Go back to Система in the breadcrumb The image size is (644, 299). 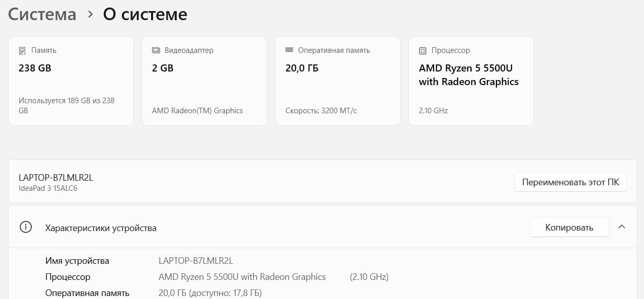point(42,15)
